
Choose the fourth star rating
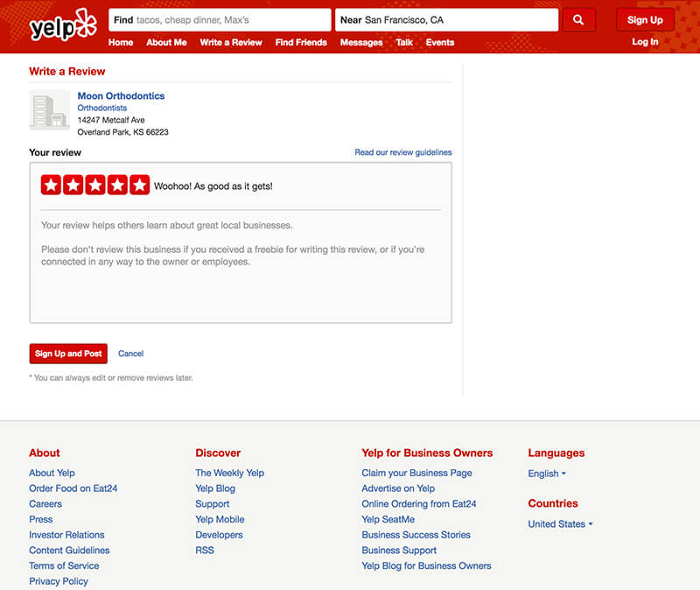[117, 185]
